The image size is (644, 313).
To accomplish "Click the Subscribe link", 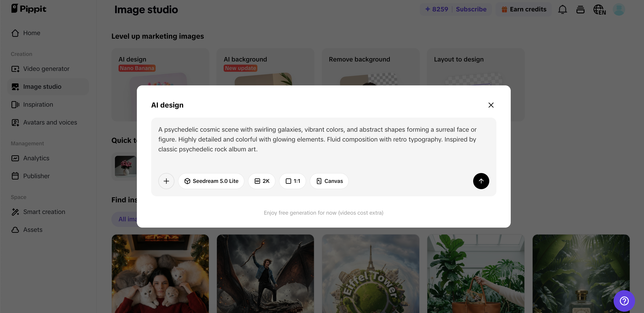I will point(471,9).
